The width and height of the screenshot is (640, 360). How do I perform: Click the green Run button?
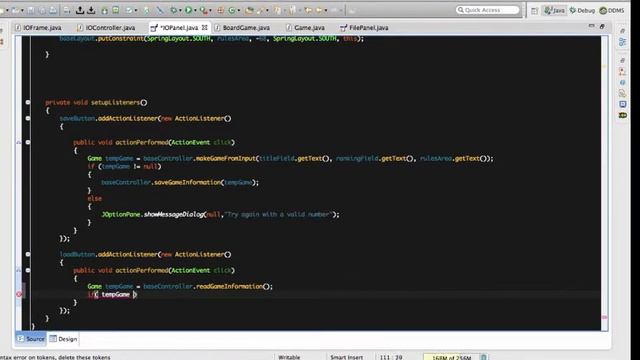pos(188,10)
